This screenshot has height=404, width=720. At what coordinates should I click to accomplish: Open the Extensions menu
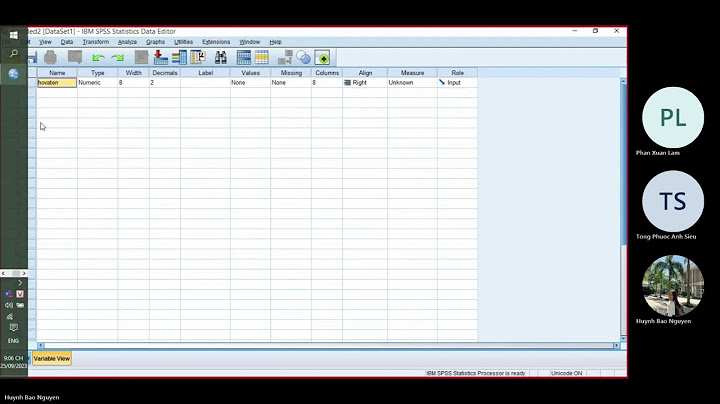pos(216,42)
